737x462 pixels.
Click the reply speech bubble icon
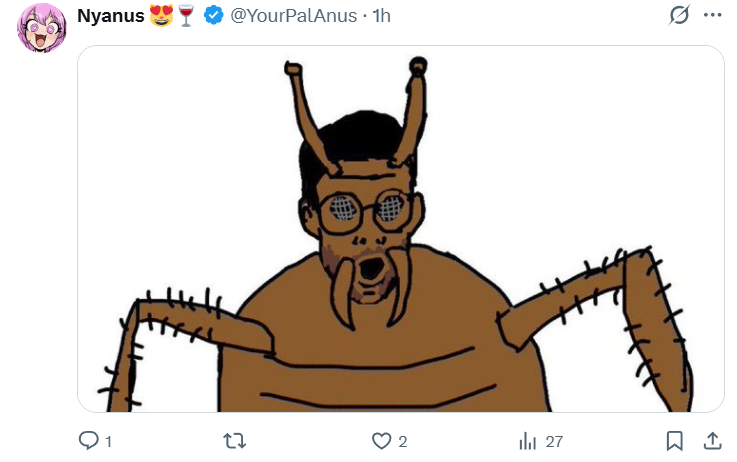point(88,441)
